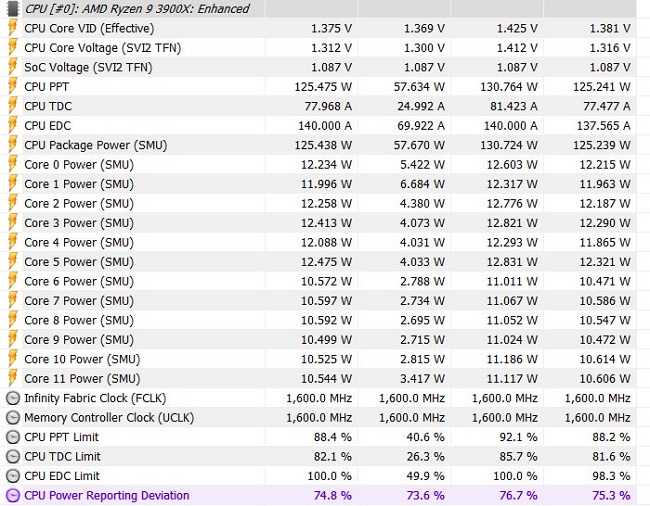The image size is (650, 506).
Task: Click lightning icon beside Core 10 Power
Action: (x=13, y=359)
